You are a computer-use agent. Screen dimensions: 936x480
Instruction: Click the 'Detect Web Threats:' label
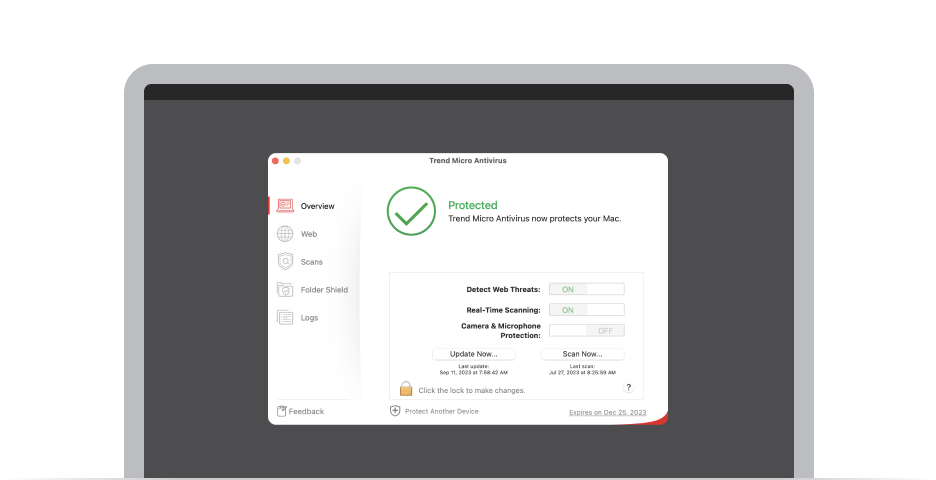(503, 290)
